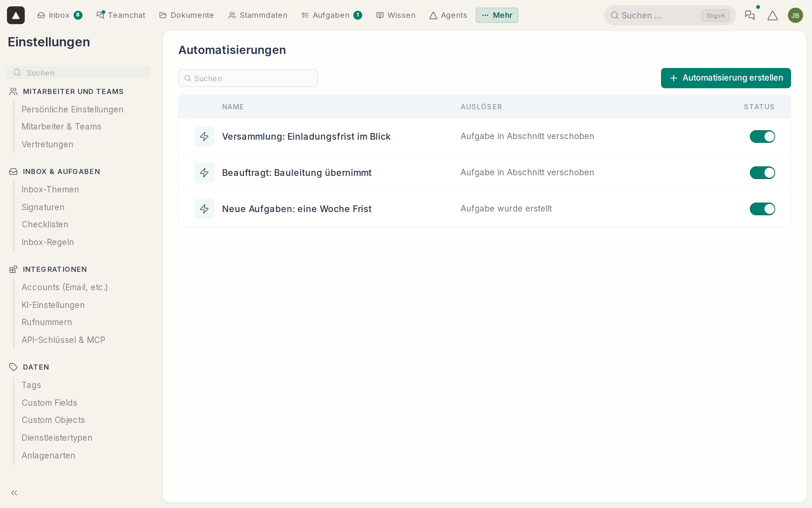Viewport: 812px width, 508px height.
Task: Click the triangle alert icon beside avatar
Action: (772, 15)
